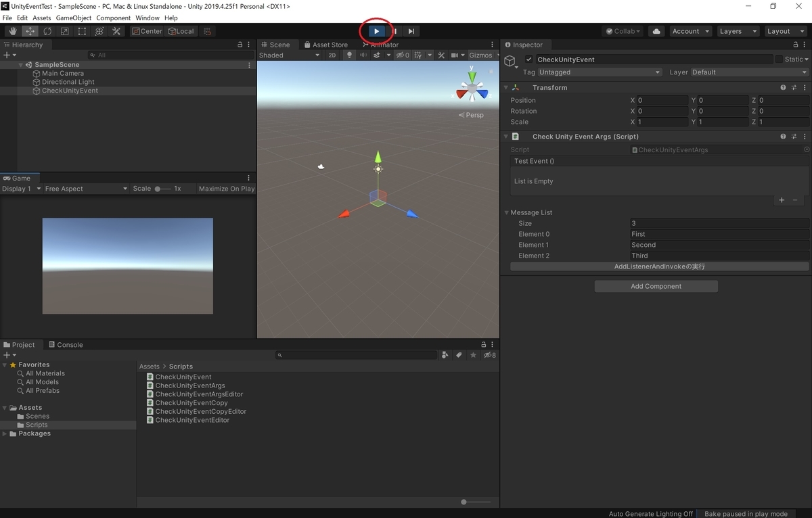Toggle Maximize On Play
Viewport: 812px width, 518px height.
click(x=227, y=189)
